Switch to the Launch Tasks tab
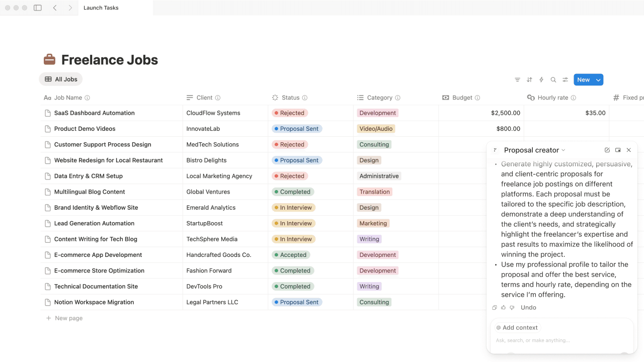 tap(101, 8)
